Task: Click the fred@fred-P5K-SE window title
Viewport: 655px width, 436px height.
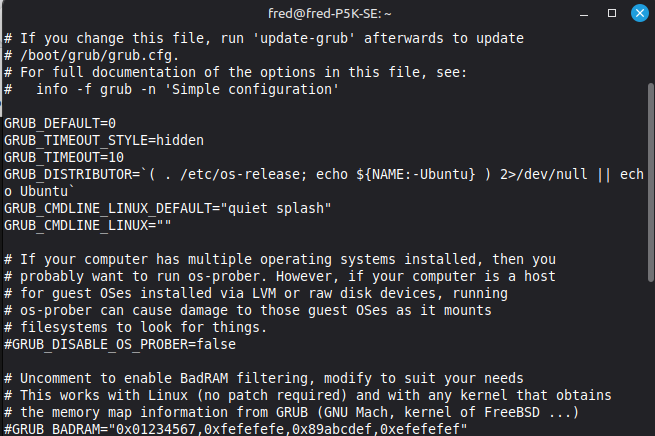Action: coord(326,13)
